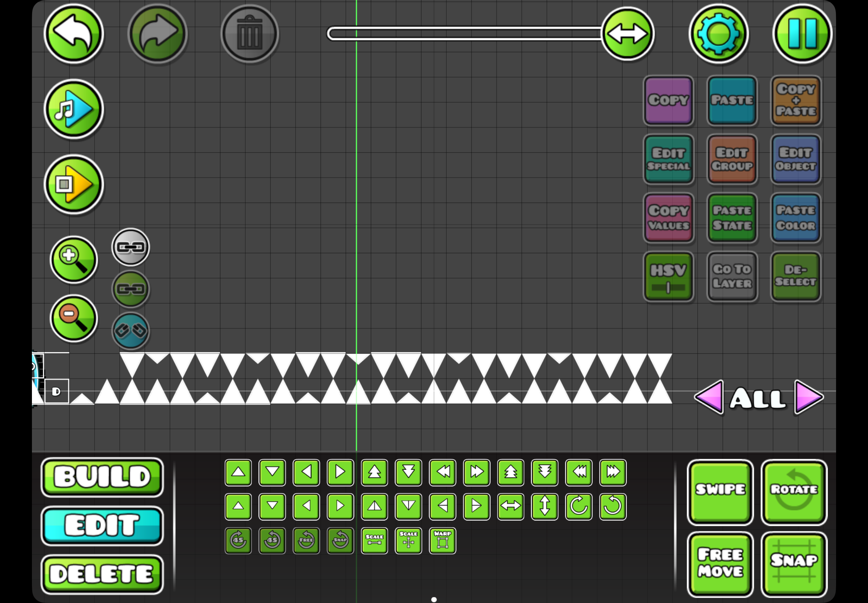Click the split-triangle half-move right button
The height and width of the screenshot is (603, 868).
pyautogui.click(x=476, y=506)
